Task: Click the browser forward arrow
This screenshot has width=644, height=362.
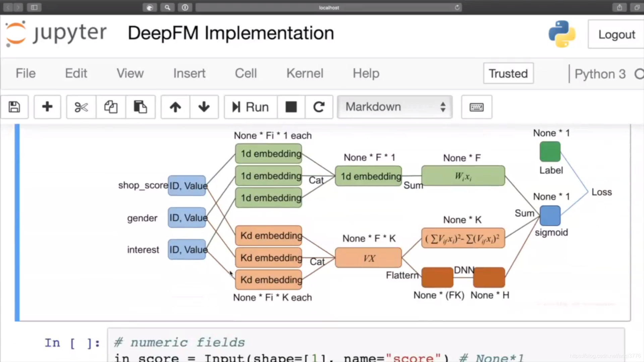Action: (x=18, y=7)
